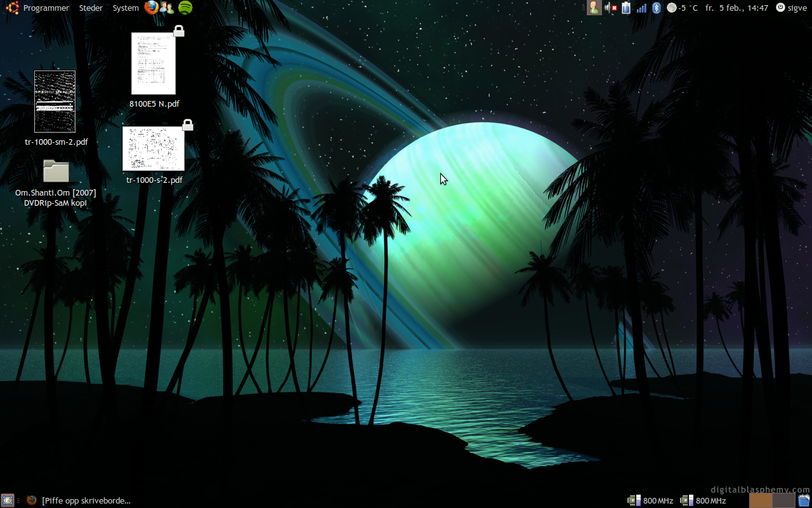Switch to the second workspace

pyautogui.click(x=784, y=500)
